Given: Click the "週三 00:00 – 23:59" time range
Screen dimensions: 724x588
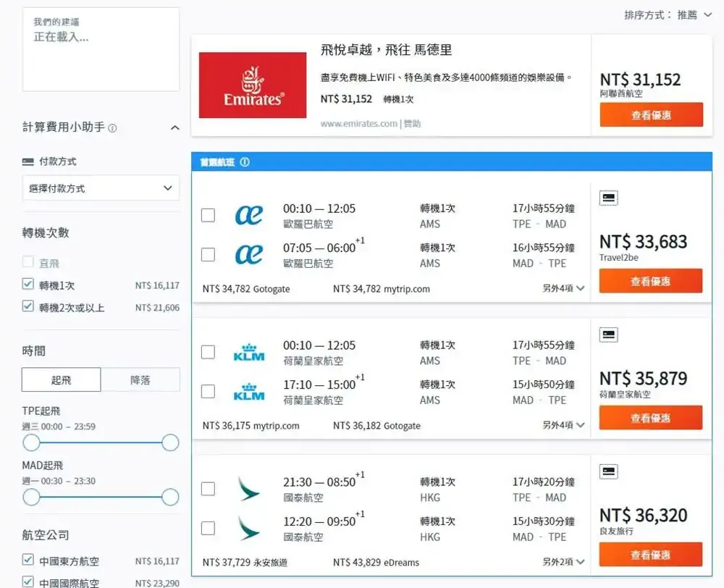Looking at the screenshot, I should (x=59, y=427).
